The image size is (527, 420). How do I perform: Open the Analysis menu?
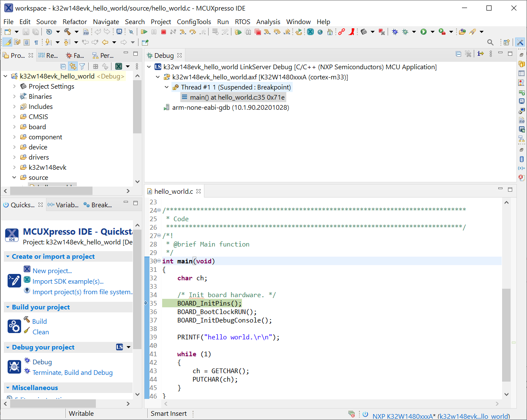point(268,22)
